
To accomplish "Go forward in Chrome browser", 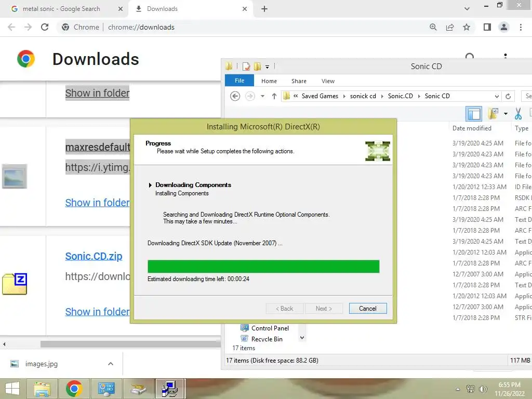I will click(28, 27).
